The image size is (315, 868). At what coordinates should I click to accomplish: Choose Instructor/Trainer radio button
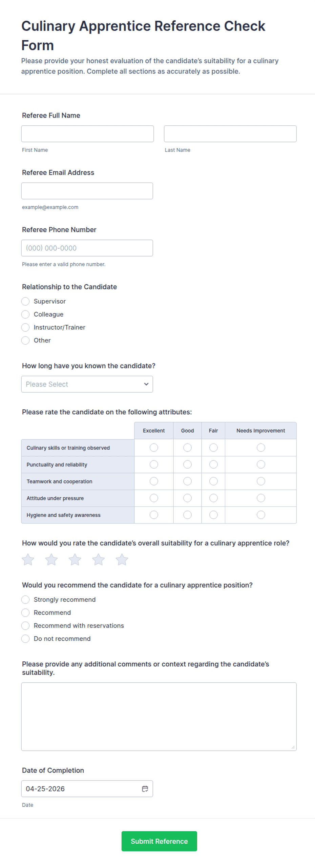(25, 327)
